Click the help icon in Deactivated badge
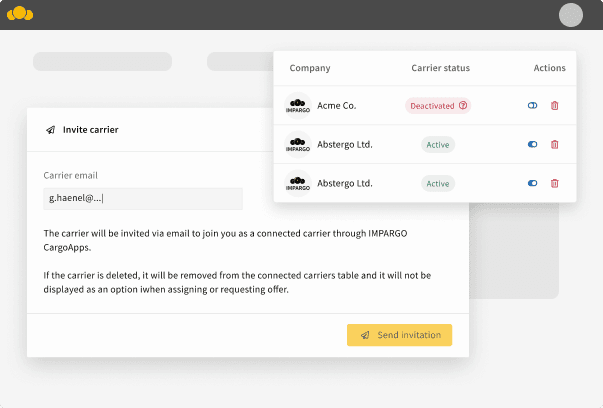The height and width of the screenshot is (408, 603). click(x=463, y=105)
